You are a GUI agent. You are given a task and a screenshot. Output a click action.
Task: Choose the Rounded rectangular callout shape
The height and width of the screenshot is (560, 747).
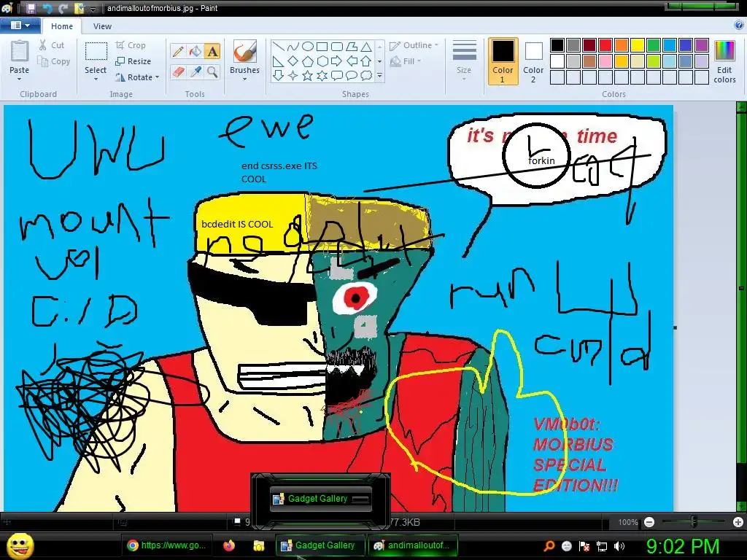tap(337, 75)
